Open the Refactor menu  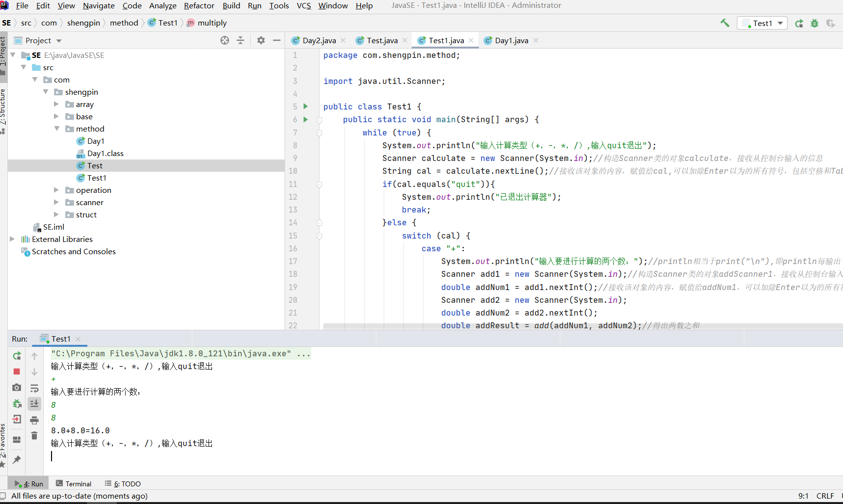tap(199, 5)
